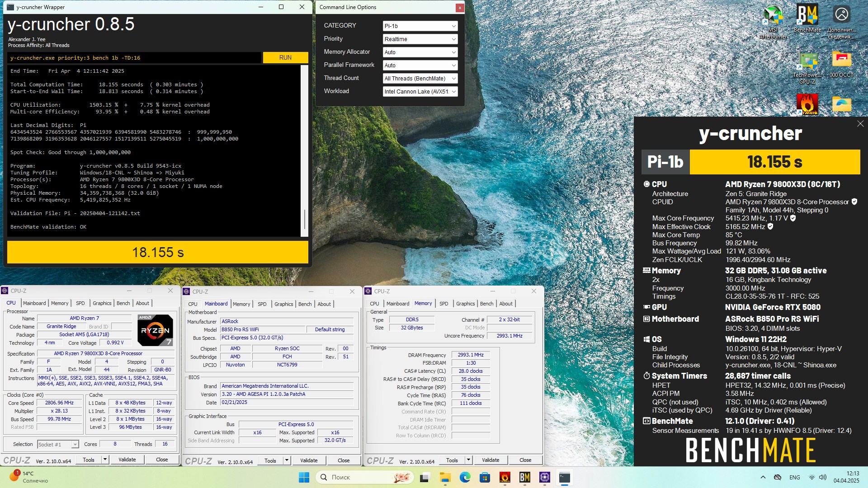The image size is (868, 488).
Task: Open the Дополнит... сведения desktop icon
Action: tap(841, 21)
